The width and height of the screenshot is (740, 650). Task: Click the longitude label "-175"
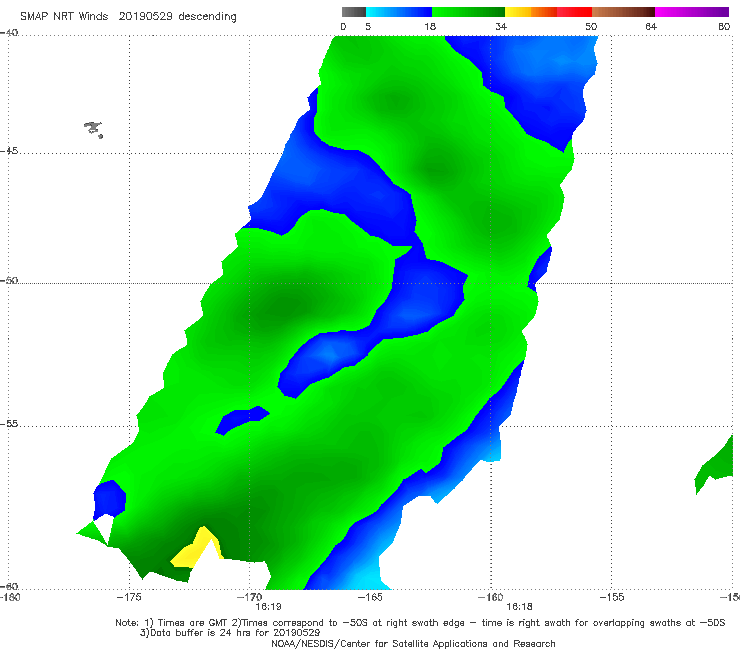(129, 597)
